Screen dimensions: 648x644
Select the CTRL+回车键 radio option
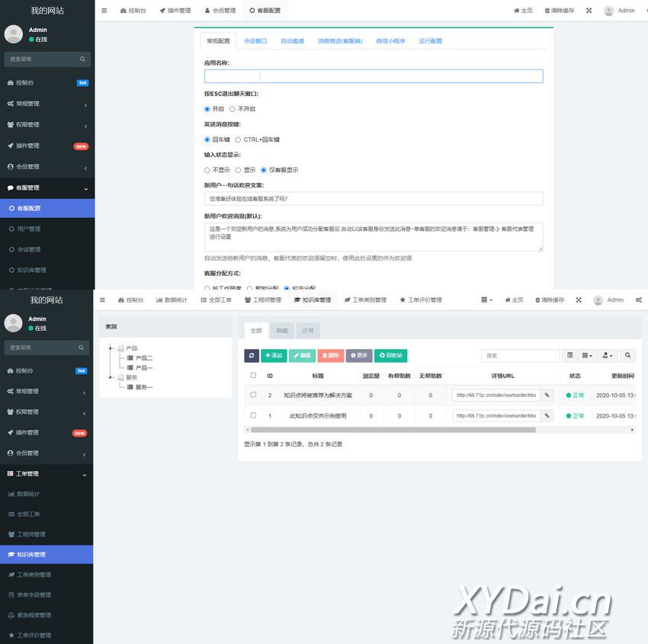pyautogui.click(x=238, y=139)
